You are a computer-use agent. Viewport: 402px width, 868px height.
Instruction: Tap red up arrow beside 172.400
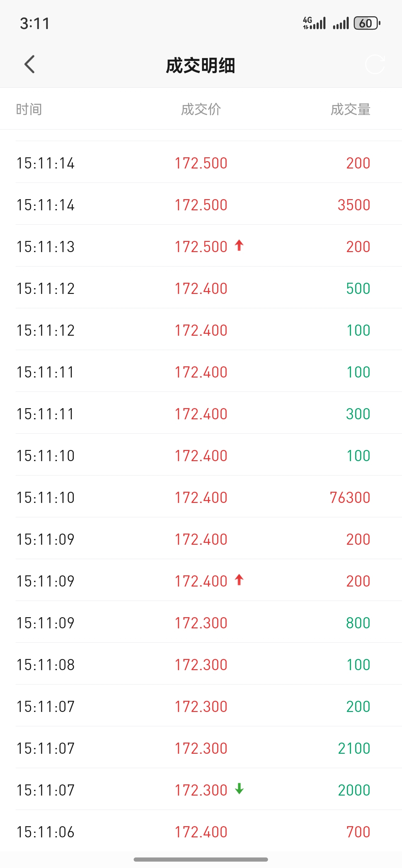pos(239,580)
